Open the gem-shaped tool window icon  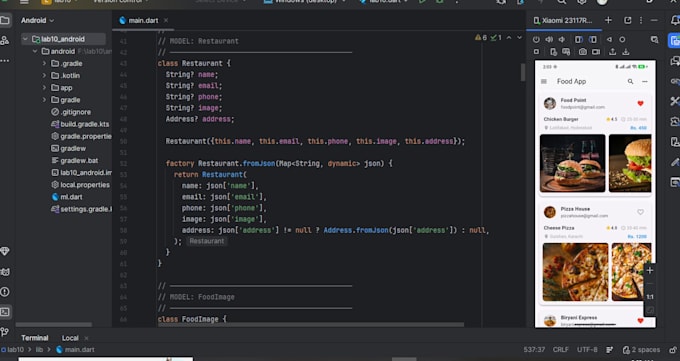pyautogui.click(x=5, y=251)
